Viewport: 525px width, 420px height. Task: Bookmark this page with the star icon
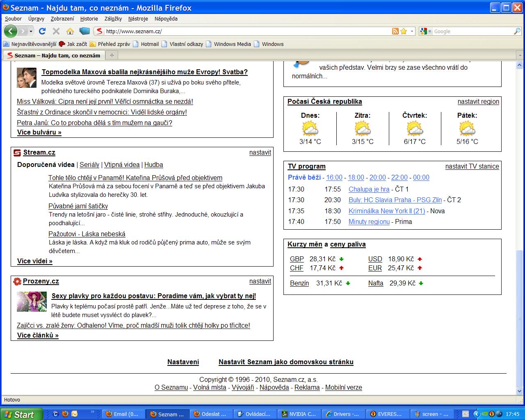point(404,31)
